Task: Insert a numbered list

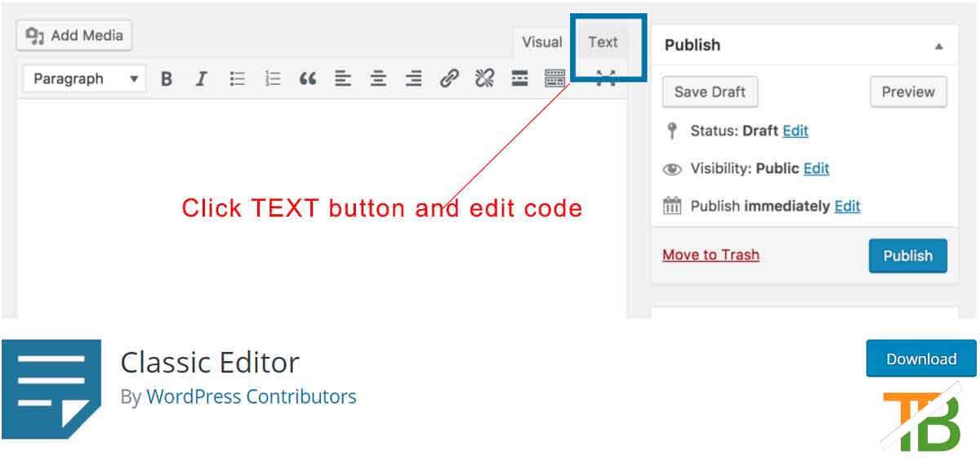Action: [x=273, y=79]
